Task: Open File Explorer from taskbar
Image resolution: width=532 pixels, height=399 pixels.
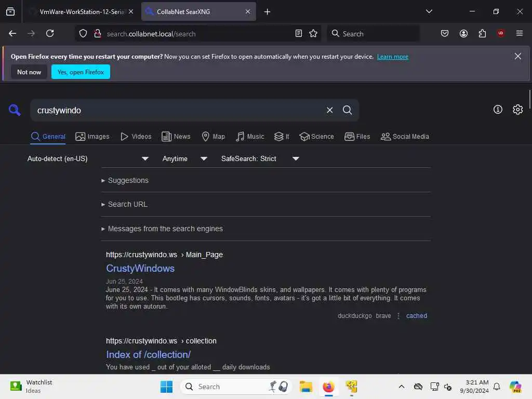Action: [305, 387]
